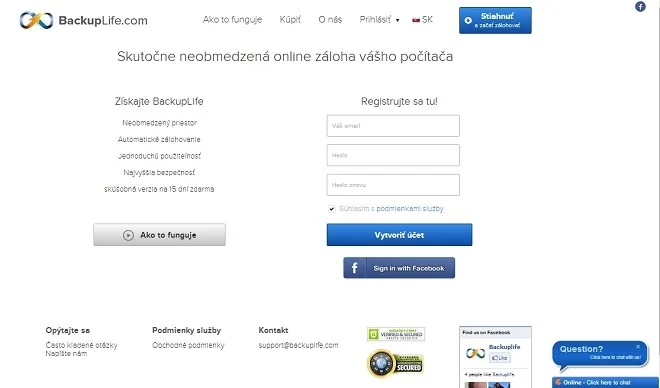This screenshot has height=388, width=660.
Task: Click the Question? chat bubble
Action: (x=600, y=353)
